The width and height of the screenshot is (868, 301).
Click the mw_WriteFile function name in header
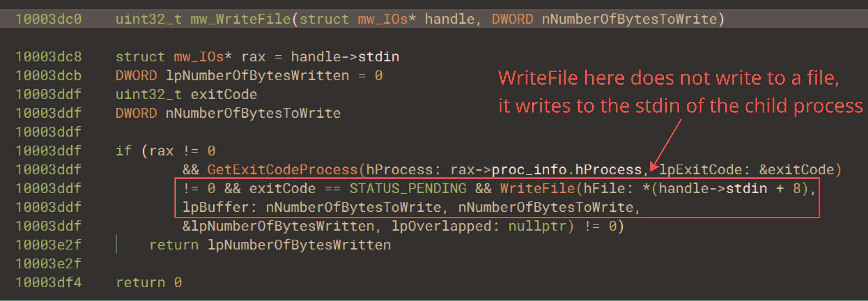point(240,19)
